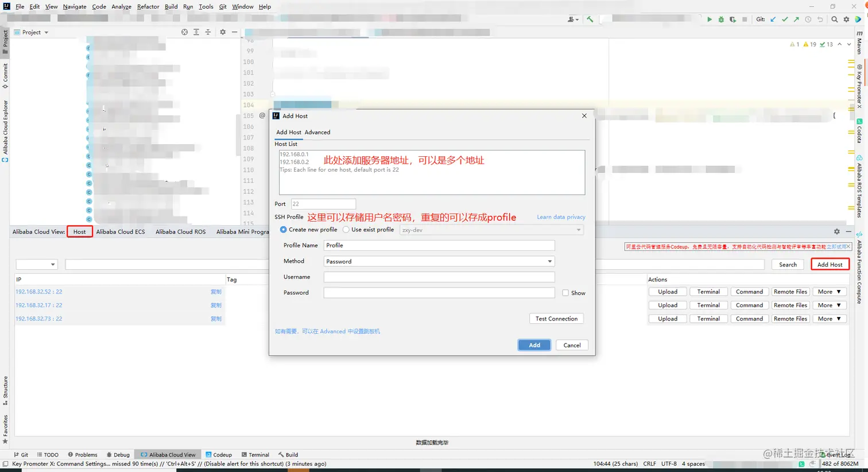Open Alibaba Cloud View panel settings gear

point(837,231)
